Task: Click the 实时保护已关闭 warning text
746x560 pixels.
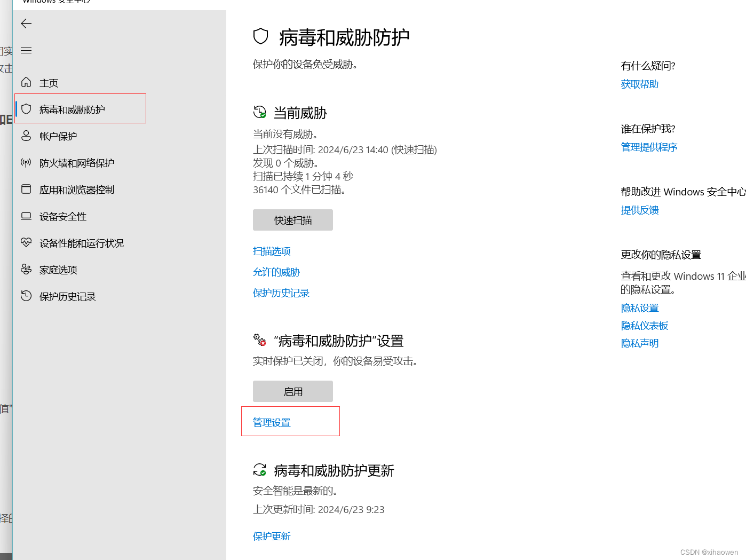Action: 335,361
